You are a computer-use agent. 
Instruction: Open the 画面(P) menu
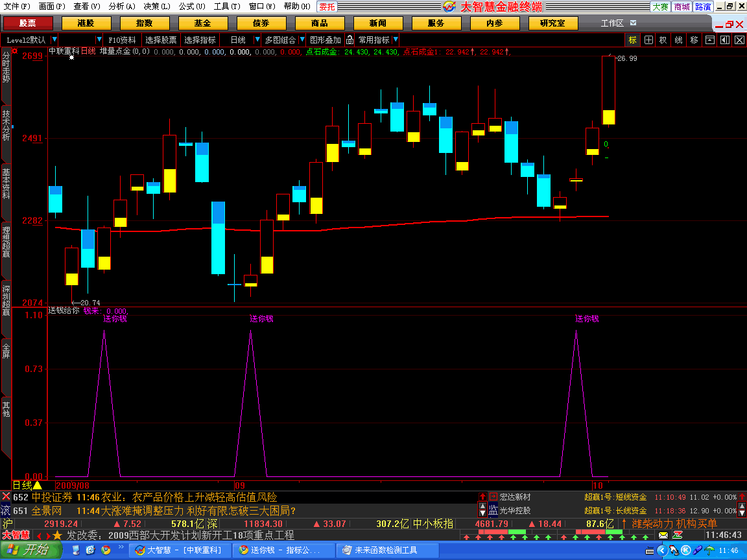tap(52, 6)
